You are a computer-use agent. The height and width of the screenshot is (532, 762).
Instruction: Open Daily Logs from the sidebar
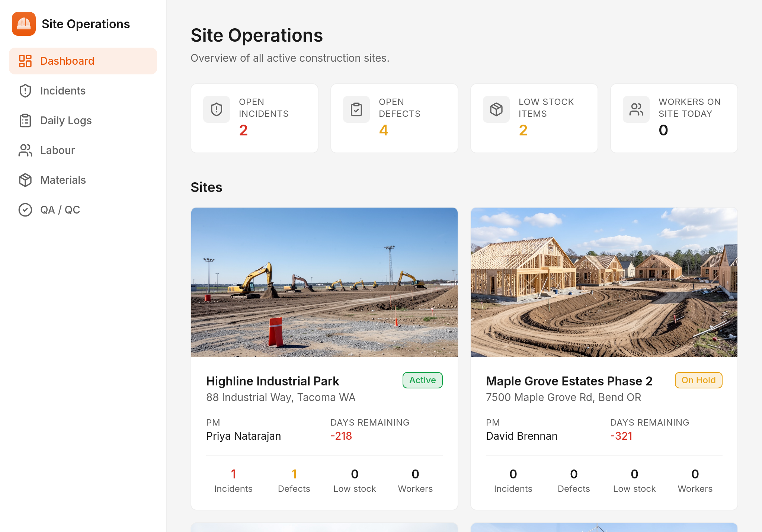pos(83,121)
